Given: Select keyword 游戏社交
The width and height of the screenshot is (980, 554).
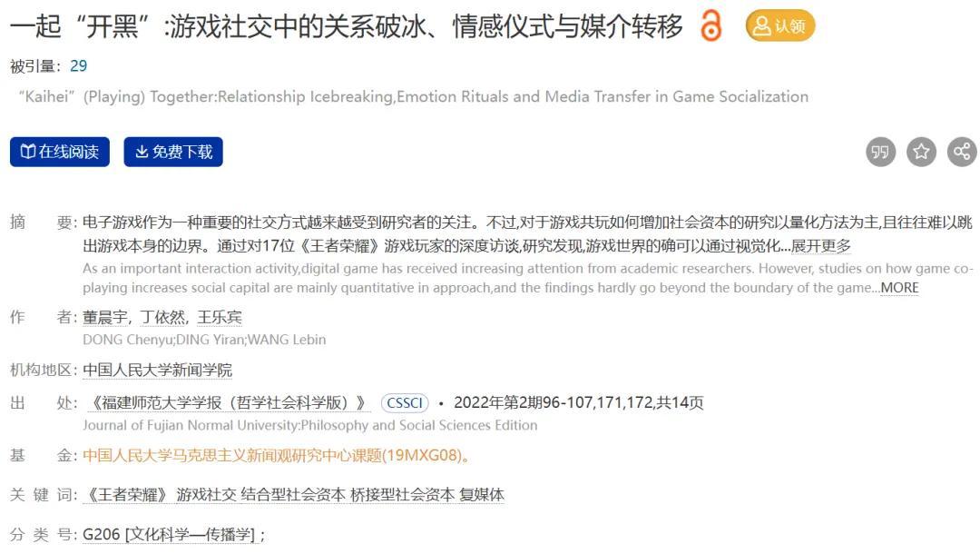Looking at the screenshot, I should point(206,495).
